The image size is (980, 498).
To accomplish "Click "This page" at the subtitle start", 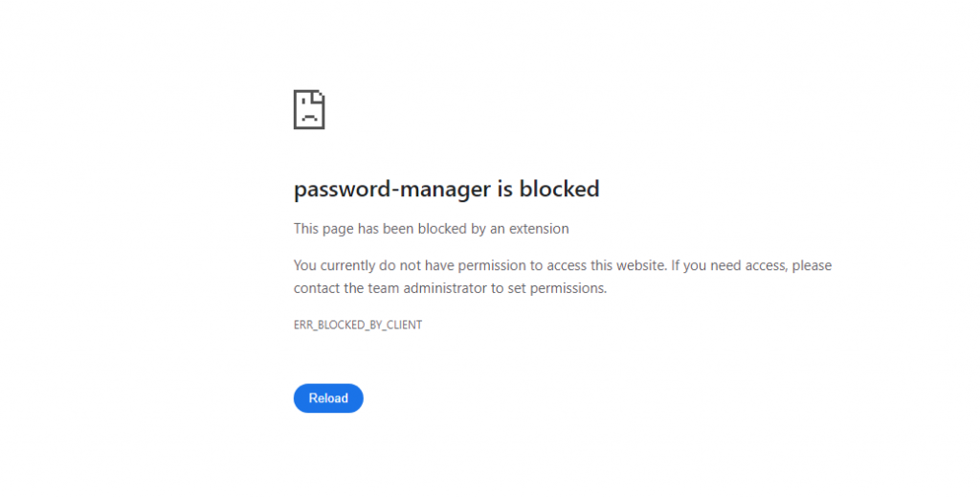I will pyautogui.click(x=323, y=229).
